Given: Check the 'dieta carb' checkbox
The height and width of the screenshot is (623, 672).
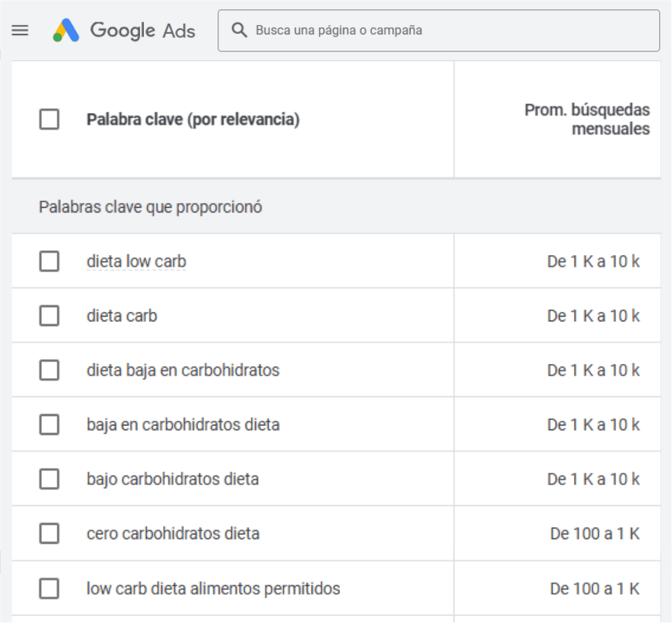Looking at the screenshot, I should click(x=49, y=316).
